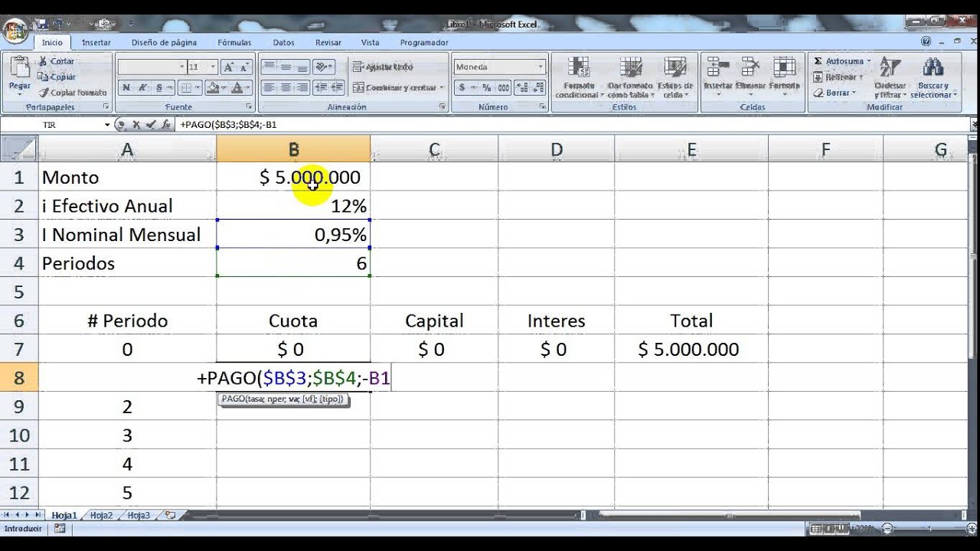Increase font size with large A
Viewport: 980px width, 551px height.
[x=230, y=67]
